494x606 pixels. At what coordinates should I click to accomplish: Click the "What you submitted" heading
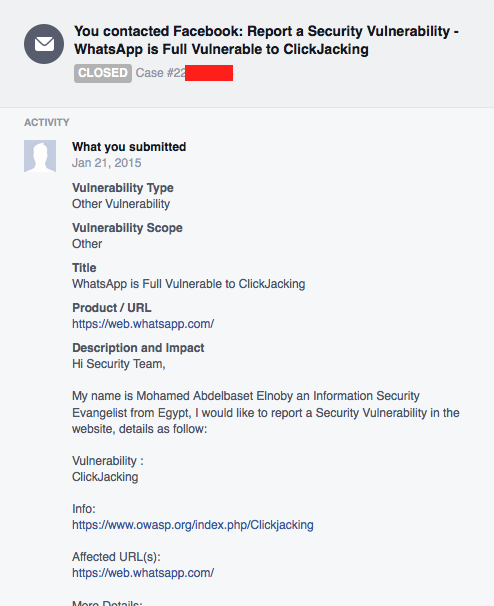pyautogui.click(x=129, y=147)
